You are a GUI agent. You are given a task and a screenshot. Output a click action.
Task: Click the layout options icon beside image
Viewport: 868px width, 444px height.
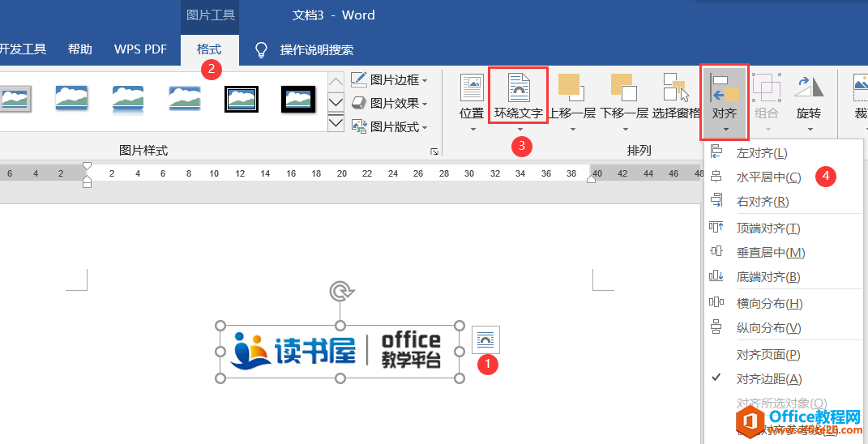485,339
